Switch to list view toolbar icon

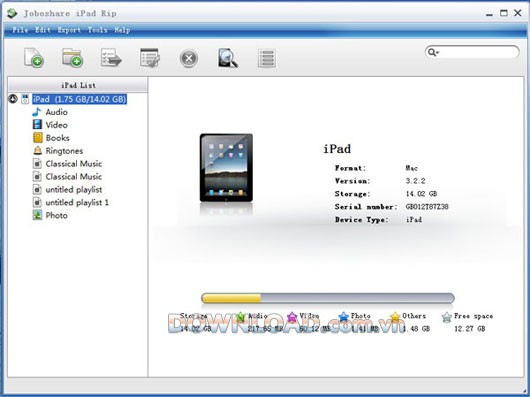click(x=267, y=58)
